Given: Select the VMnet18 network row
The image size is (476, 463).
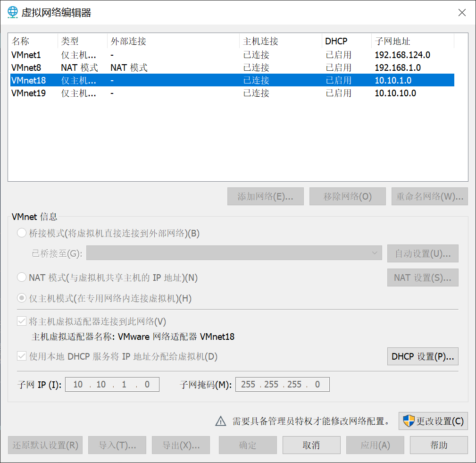Looking at the screenshot, I should [232, 80].
